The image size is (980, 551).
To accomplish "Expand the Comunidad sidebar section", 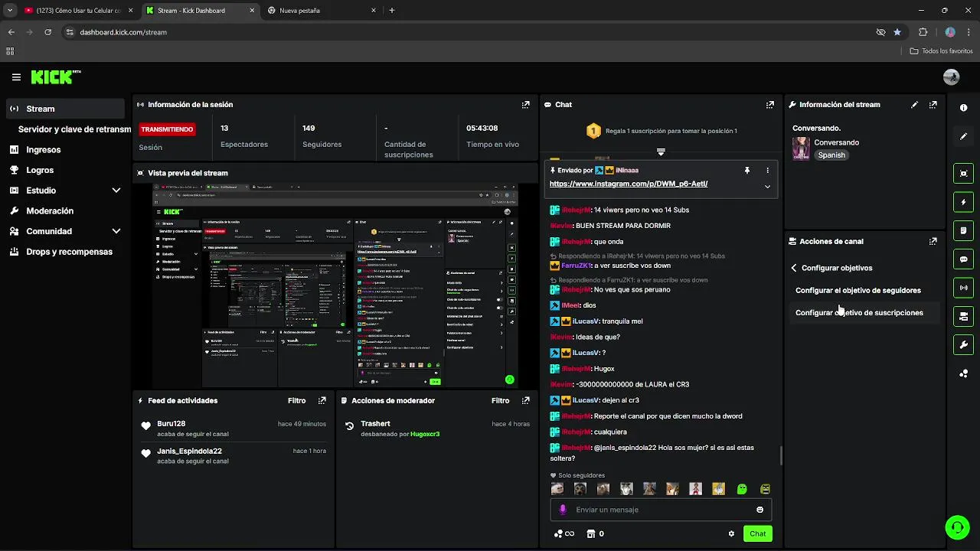I will (116, 231).
